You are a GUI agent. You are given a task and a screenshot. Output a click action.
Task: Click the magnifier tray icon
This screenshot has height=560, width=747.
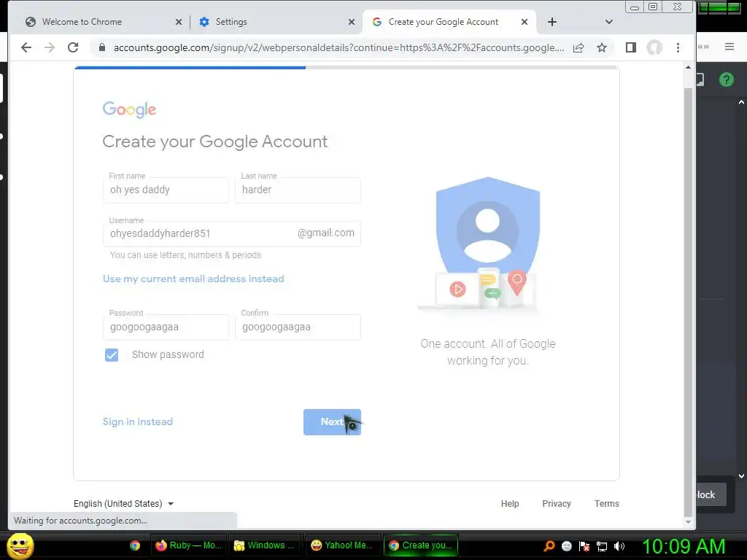(549, 545)
